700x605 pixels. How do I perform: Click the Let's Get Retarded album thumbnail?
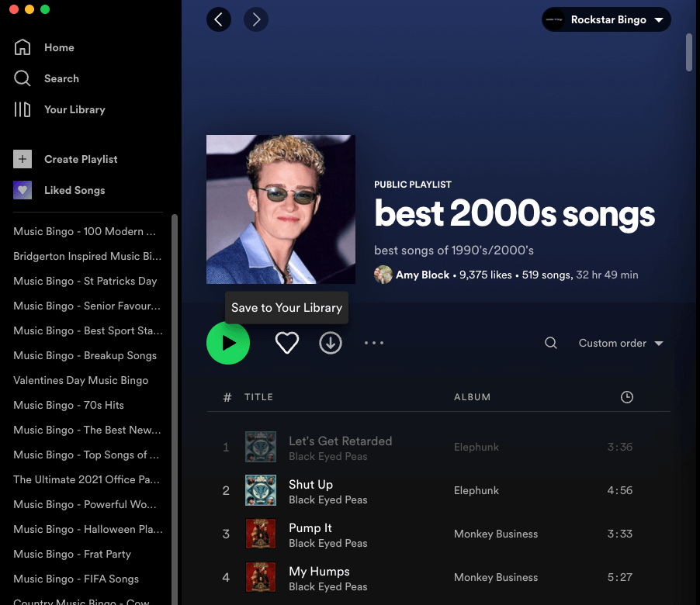pyautogui.click(x=261, y=447)
